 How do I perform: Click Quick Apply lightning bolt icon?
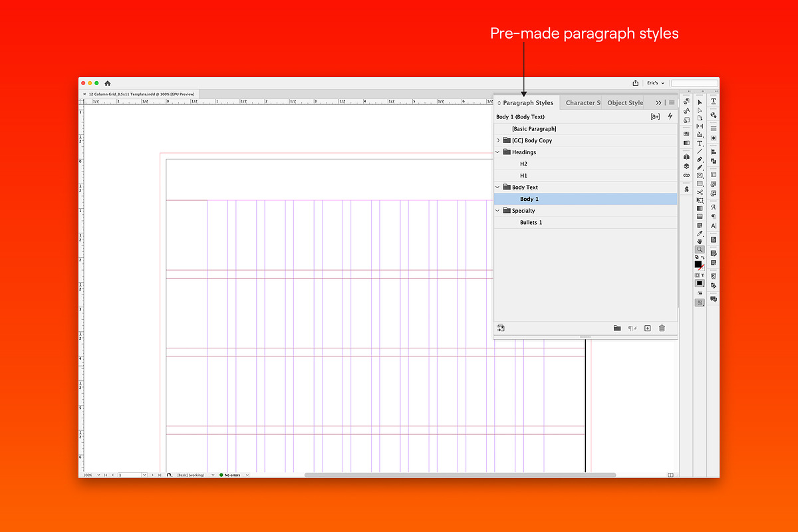tap(670, 116)
